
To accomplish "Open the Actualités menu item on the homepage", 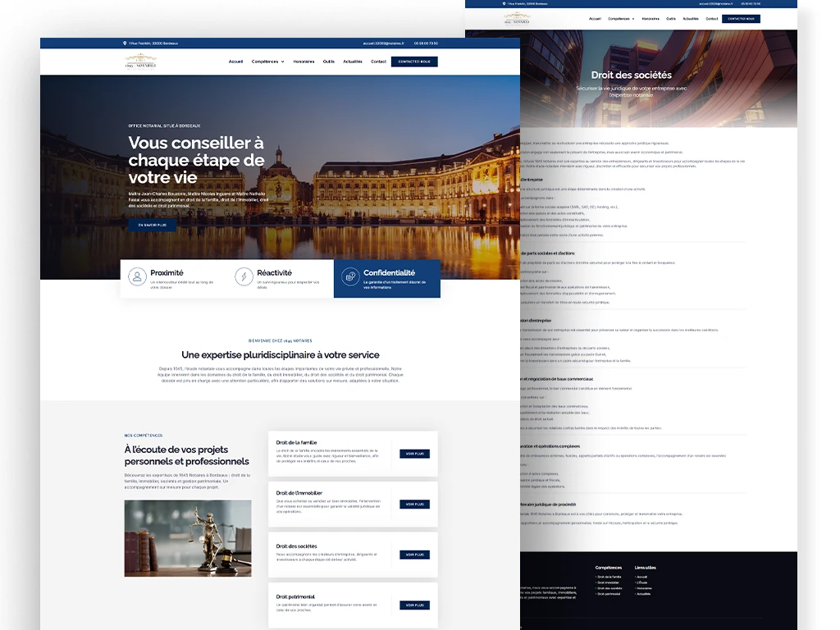I will pyautogui.click(x=353, y=62).
